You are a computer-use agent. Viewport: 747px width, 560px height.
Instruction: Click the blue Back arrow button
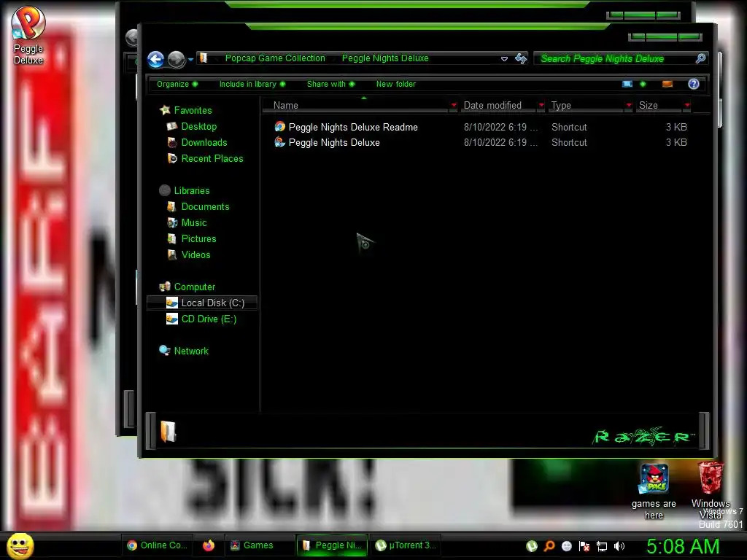pos(156,60)
